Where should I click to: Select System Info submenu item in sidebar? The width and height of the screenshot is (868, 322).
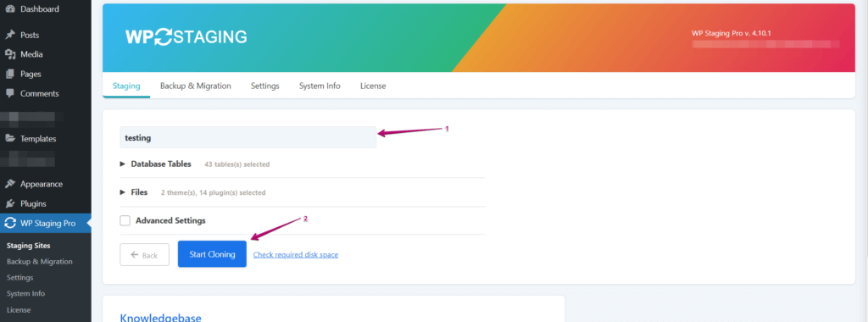coord(26,293)
